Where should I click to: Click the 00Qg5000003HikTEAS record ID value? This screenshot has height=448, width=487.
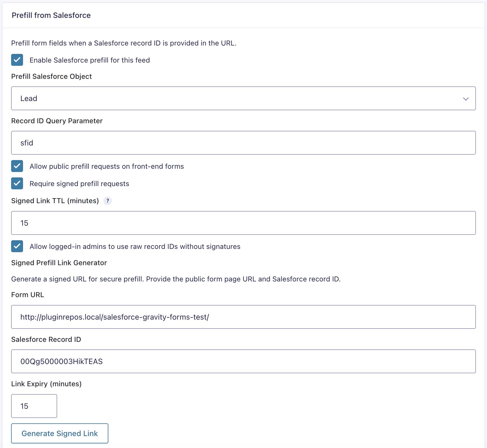(61, 361)
